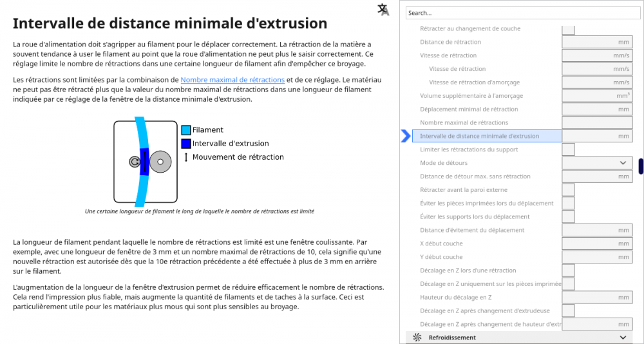Click the diagram caption text
Viewport: 644px width, 344px height.
(x=200, y=211)
